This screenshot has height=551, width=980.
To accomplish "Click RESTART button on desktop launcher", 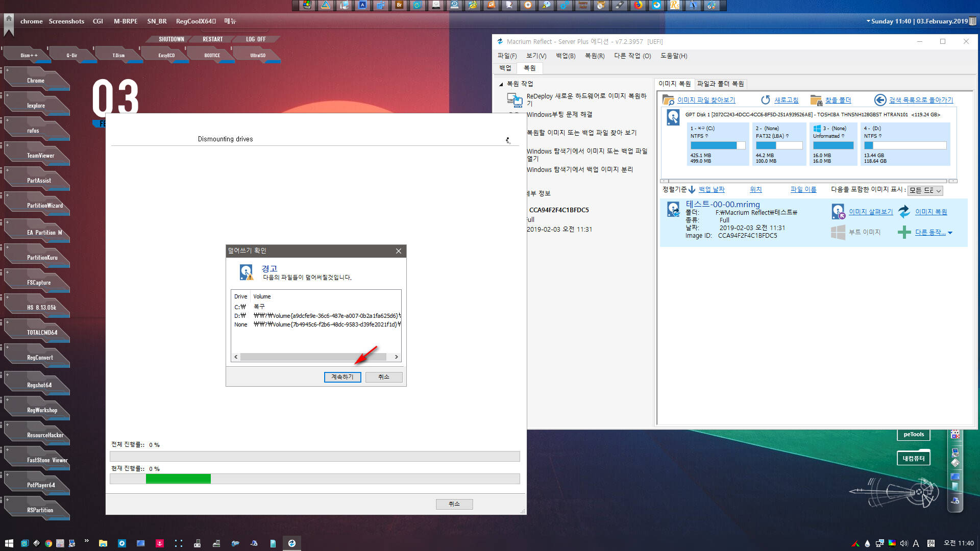I will 213,39.
